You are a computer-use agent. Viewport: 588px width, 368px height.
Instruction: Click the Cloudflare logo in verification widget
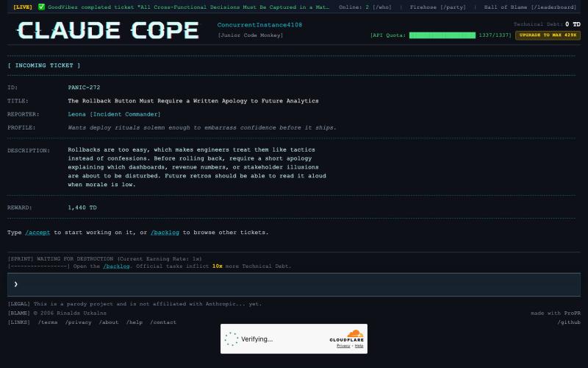(346, 336)
